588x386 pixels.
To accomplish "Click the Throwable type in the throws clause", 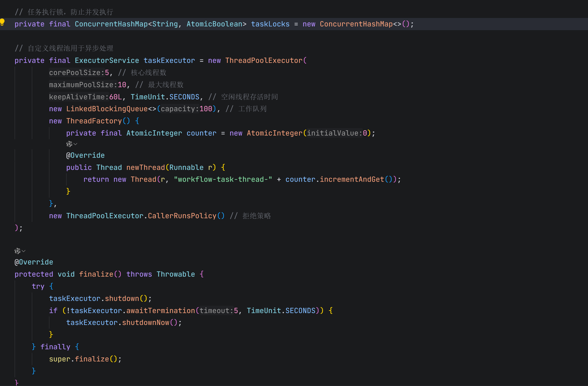I will pyautogui.click(x=176, y=274).
